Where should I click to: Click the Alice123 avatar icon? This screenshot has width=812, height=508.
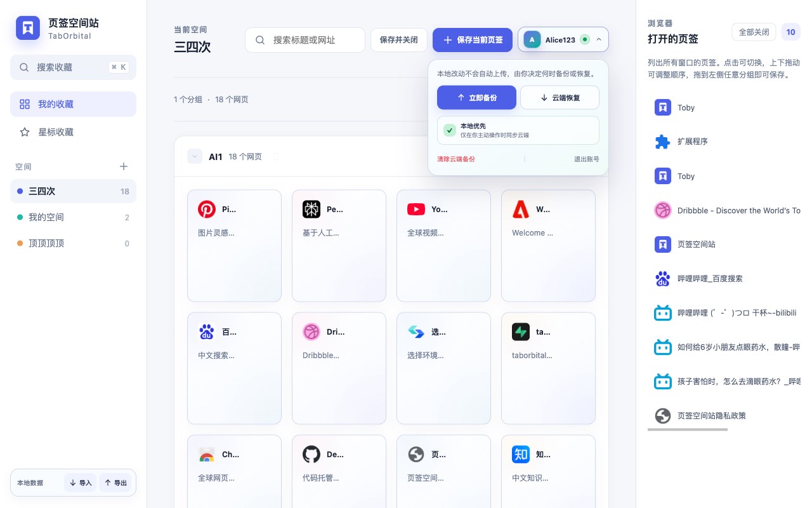(x=532, y=39)
